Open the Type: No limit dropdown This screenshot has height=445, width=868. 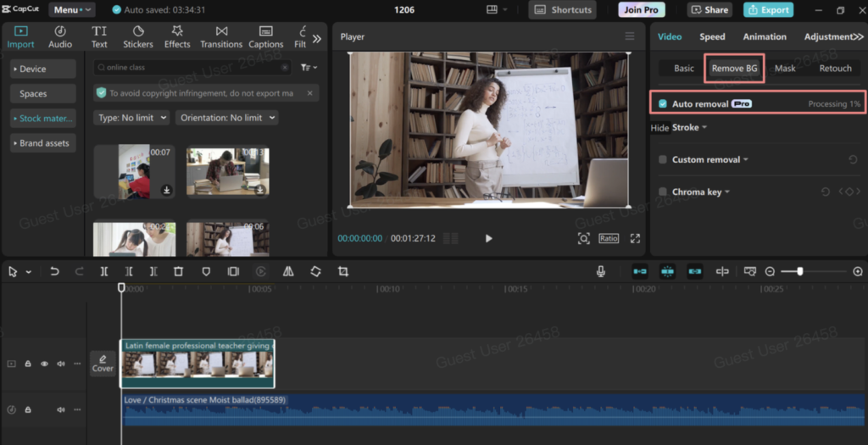131,118
